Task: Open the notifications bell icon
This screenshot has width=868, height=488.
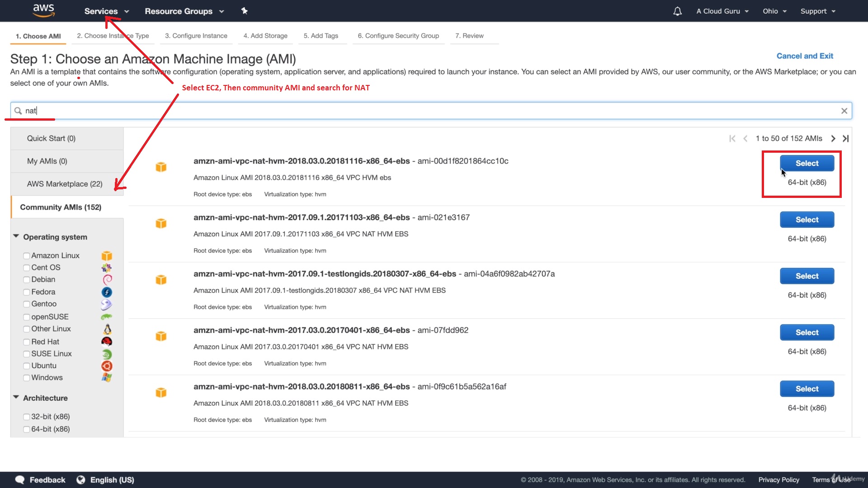Action: point(677,11)
